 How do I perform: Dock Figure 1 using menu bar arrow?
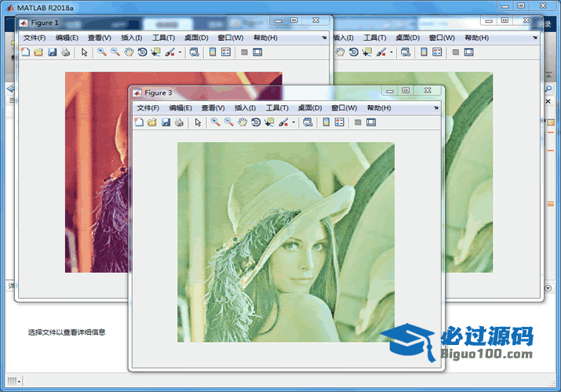coord(324,38)
